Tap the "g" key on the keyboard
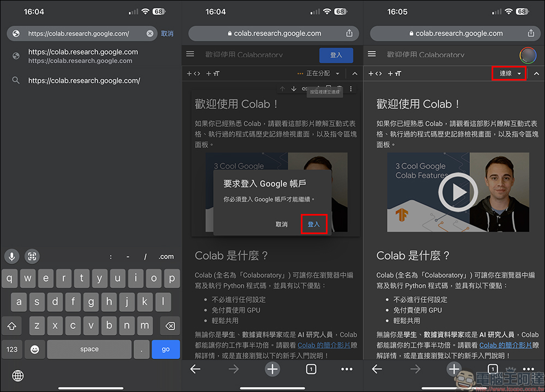Screen dimensions: 545x392 point(91,302)
